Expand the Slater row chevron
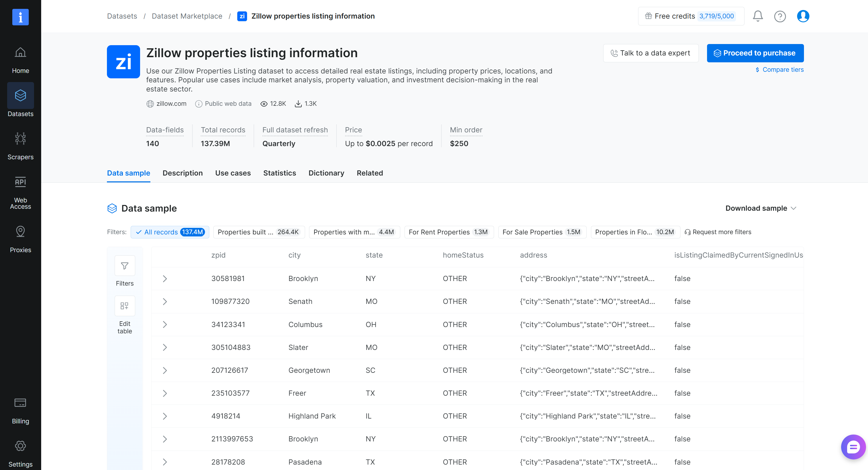This screenshot has width=868, height=470. [x=165, y=347]
